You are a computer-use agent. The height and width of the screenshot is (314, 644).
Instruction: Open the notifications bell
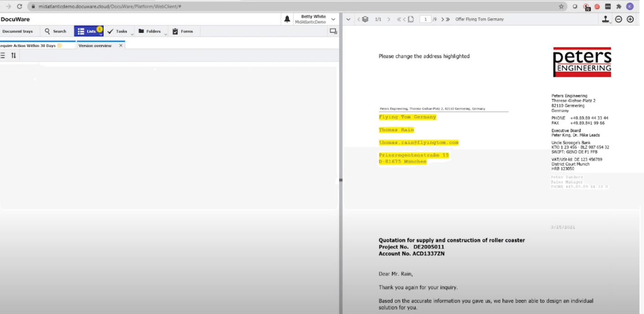287,19
